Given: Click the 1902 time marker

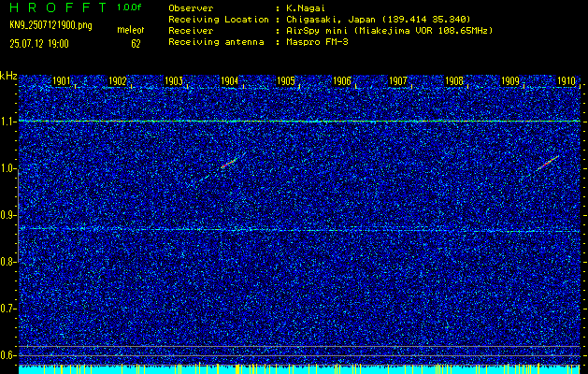Looking at the screenshot, I should point(118,81).
